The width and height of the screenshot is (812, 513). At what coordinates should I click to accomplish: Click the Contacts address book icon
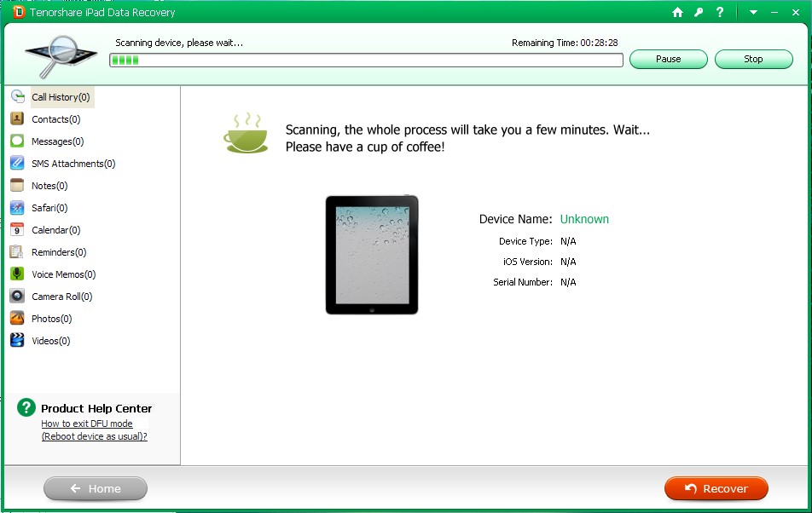pyautogui.click(x=17, y=119)
